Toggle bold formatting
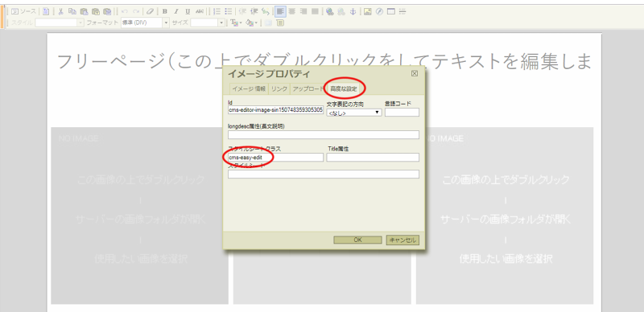This screenshot has width=644, height=312. click(165, 11)
